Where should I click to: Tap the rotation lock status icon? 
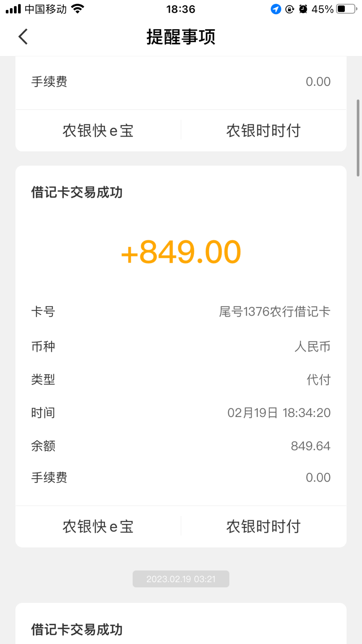[x=290, y=9]
